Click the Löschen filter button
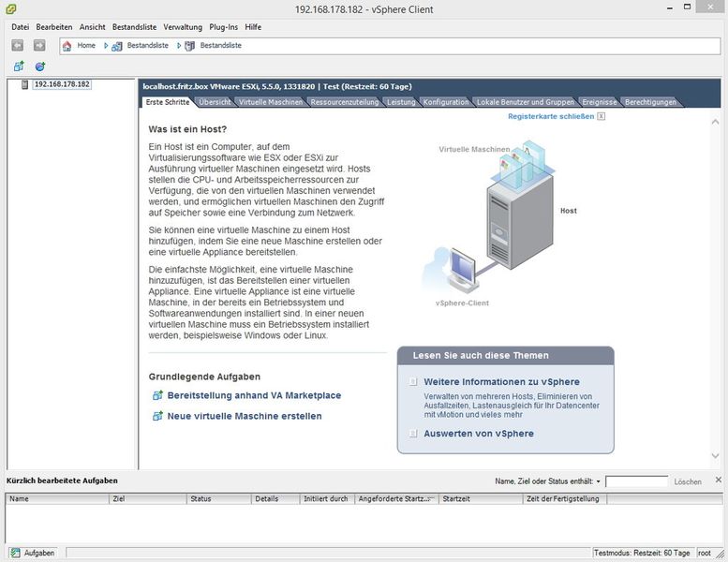 coord(688,481)
